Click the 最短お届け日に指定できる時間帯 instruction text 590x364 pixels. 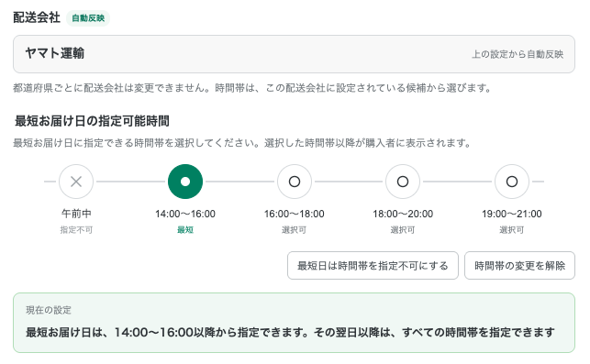242,143
